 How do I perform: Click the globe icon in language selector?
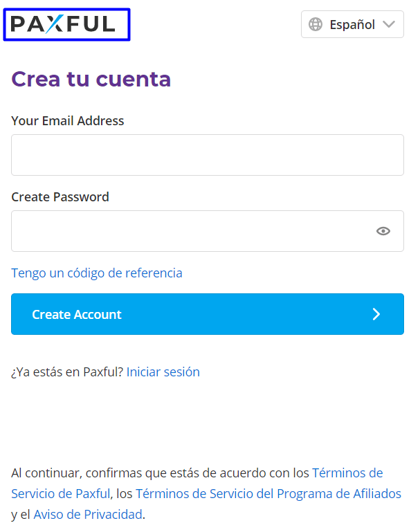pos(316,24)
